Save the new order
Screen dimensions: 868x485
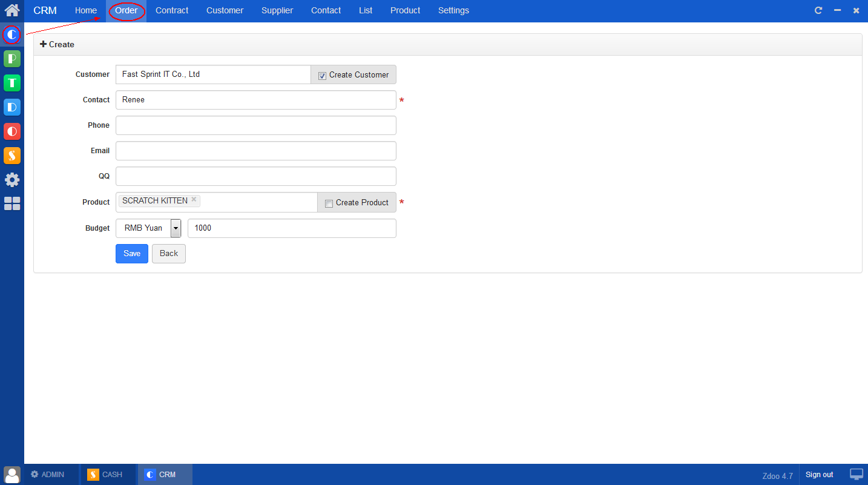tap(132, 254)
